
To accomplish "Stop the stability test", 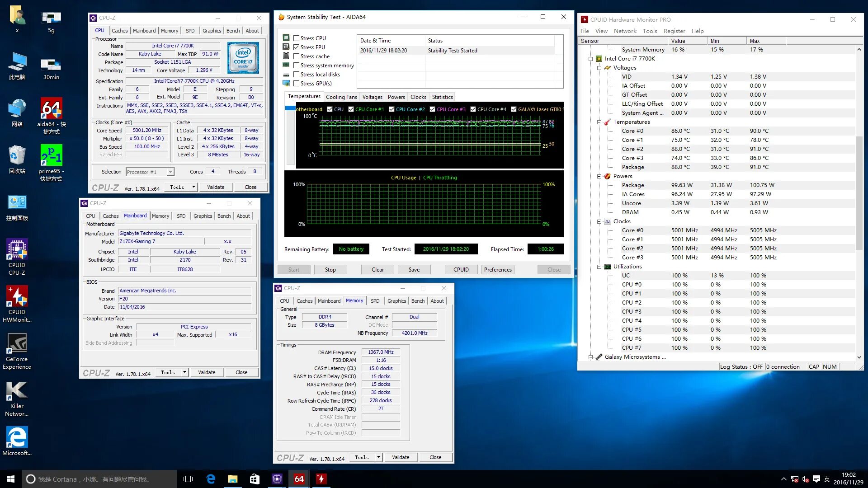I will (330, 270).
